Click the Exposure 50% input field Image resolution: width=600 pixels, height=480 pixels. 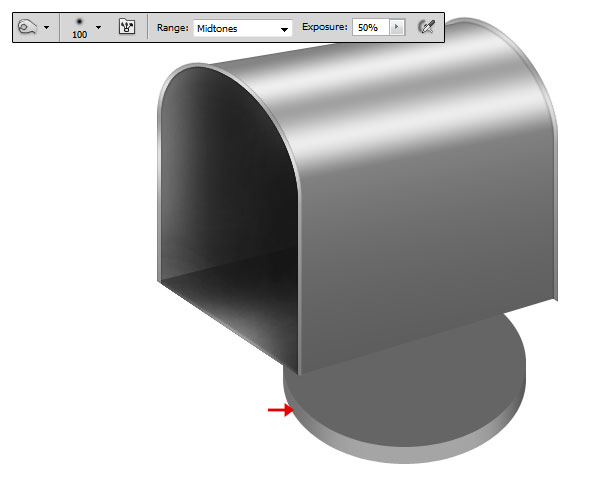[370, 28]
